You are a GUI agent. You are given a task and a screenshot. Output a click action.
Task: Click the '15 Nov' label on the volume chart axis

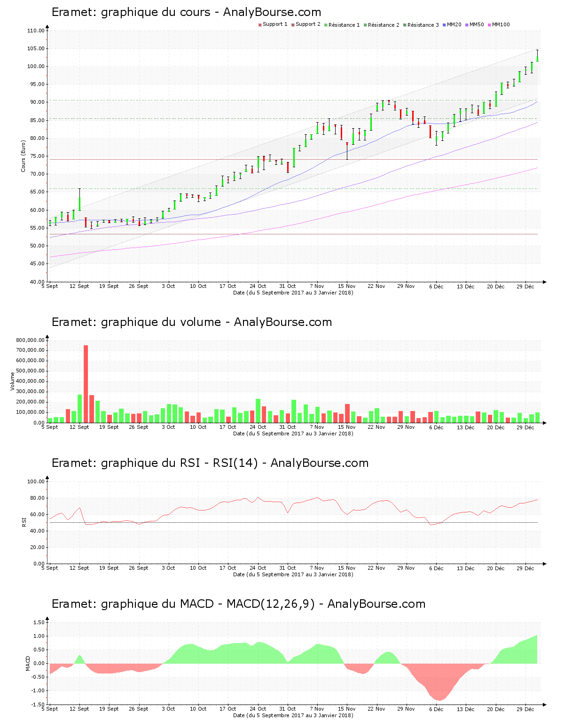[x=347, y=427]
